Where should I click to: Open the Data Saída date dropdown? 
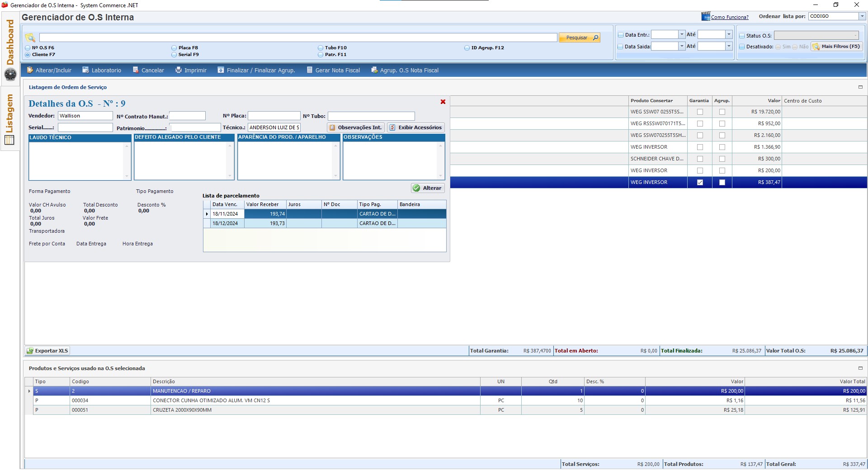click(x=682, y=46)
